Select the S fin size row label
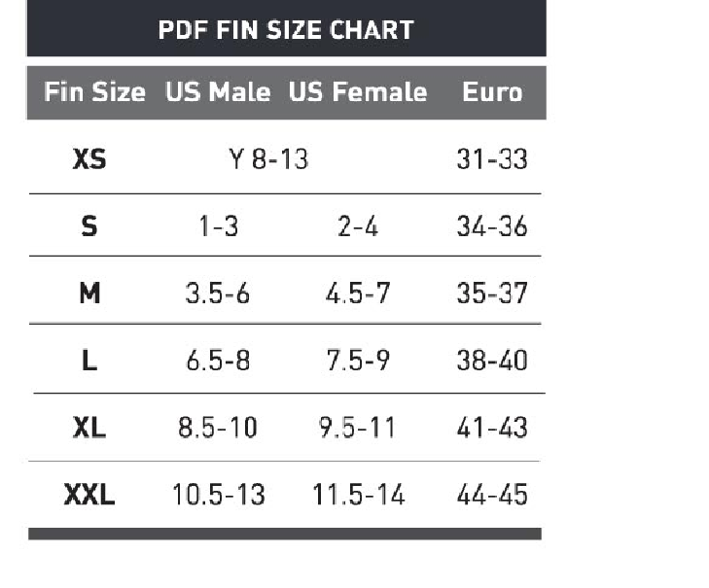Viewport: 709px width, 588px height. [89, 226]
